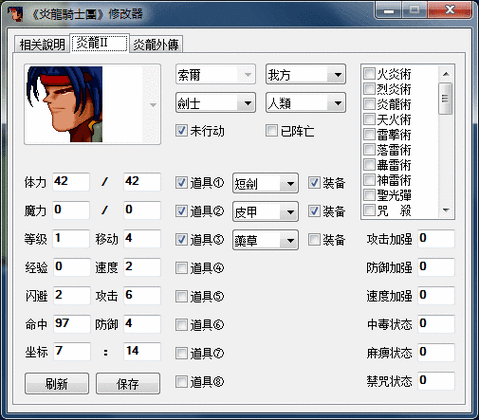Image resolution: width=479 pixels, height=420 pixels.
Task: Open the 藥草 item dropdown
Action: tap(265, 240)
